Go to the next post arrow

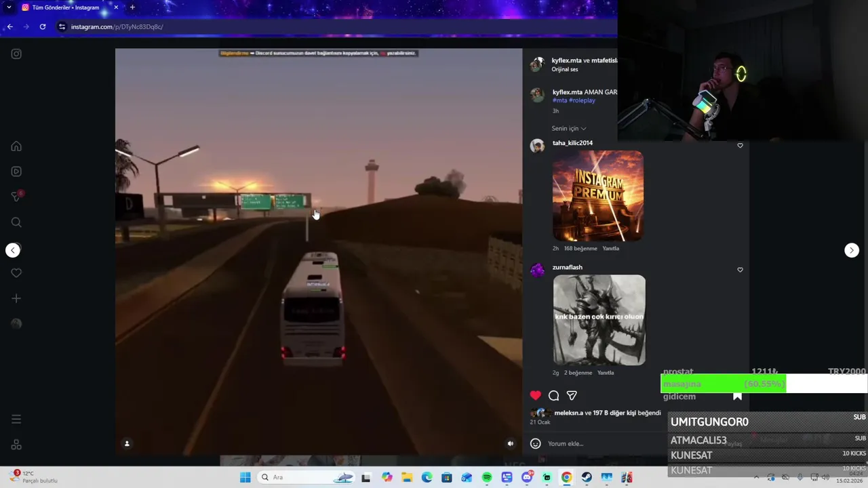point(852,250)
